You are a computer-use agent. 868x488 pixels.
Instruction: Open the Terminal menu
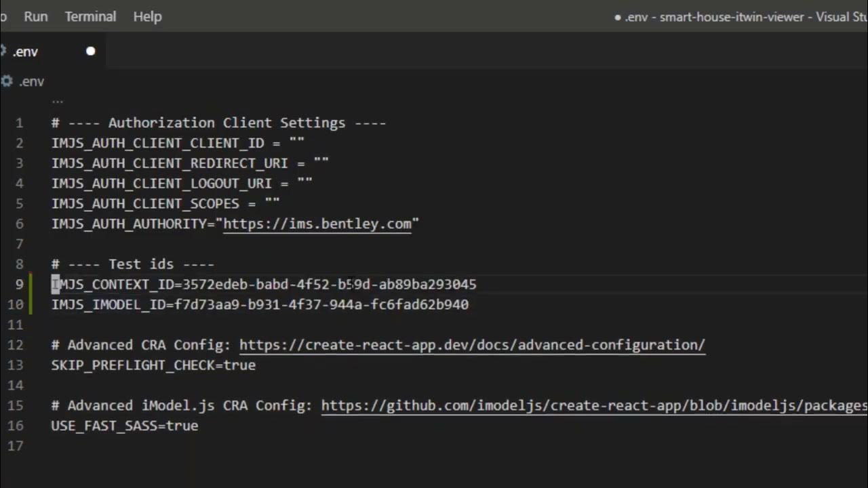[90, 16]
